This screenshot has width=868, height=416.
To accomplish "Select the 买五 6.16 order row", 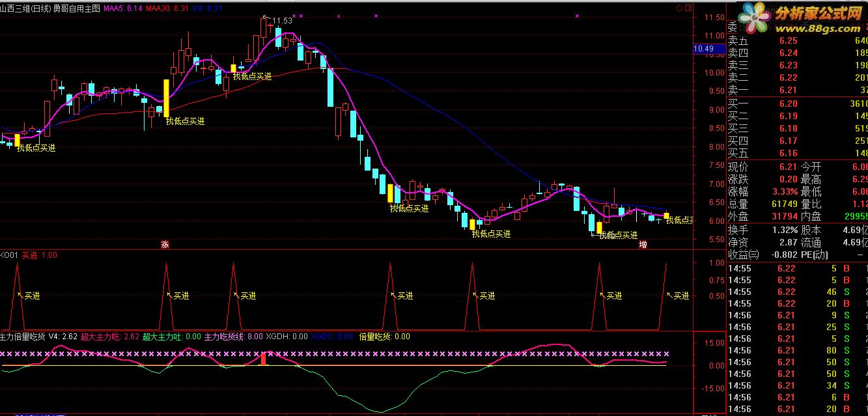I will [797, 153].
